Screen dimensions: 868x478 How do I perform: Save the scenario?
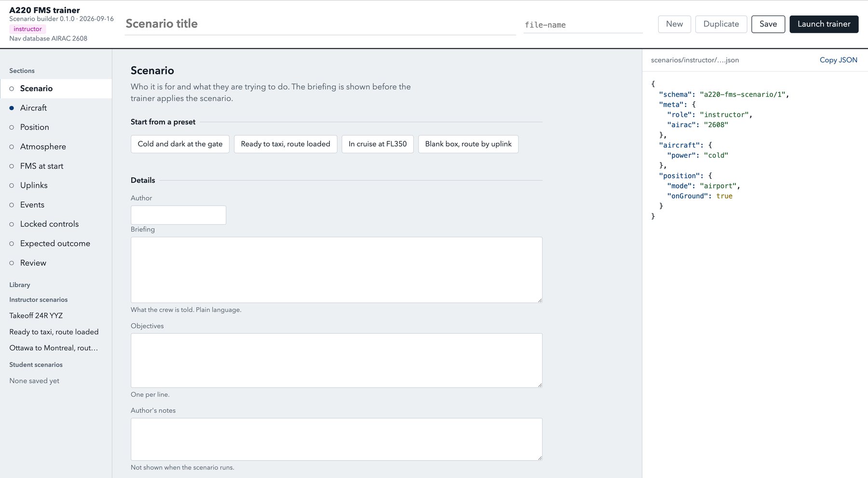click(x=768, y=24)
